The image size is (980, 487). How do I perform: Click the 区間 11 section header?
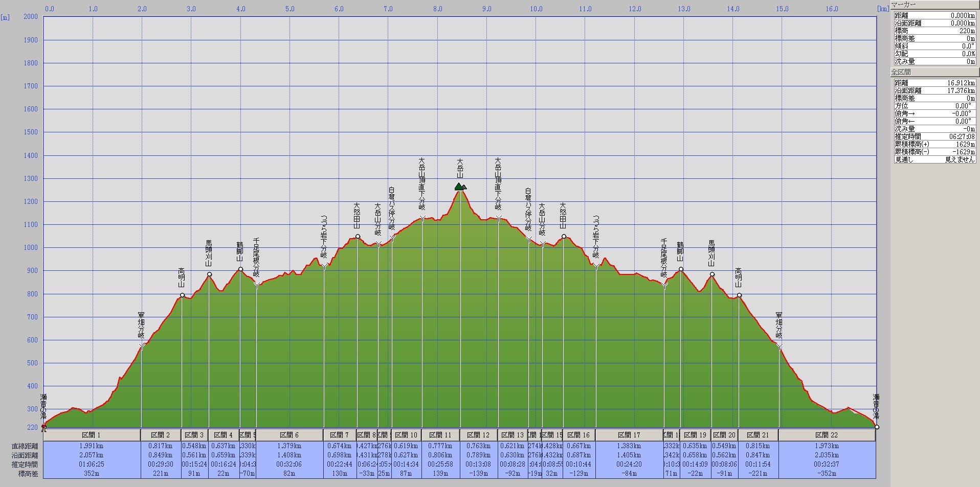(x=440, y=435)
